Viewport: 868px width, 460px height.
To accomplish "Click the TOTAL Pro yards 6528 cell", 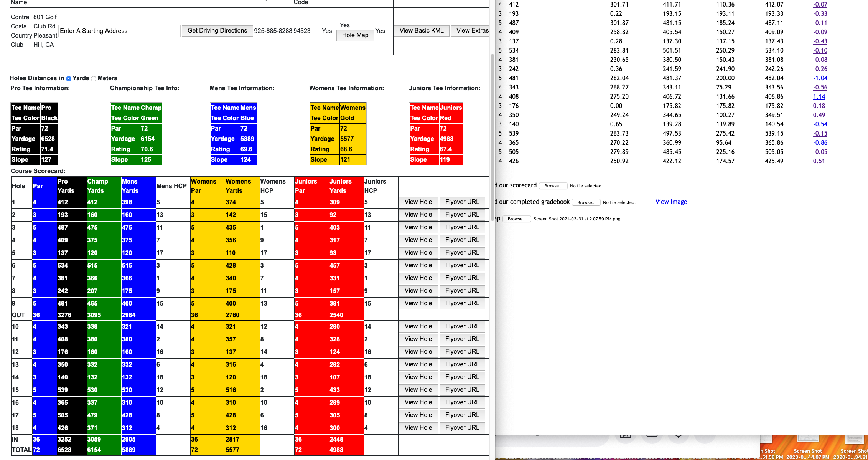I will tap(71, 450).
